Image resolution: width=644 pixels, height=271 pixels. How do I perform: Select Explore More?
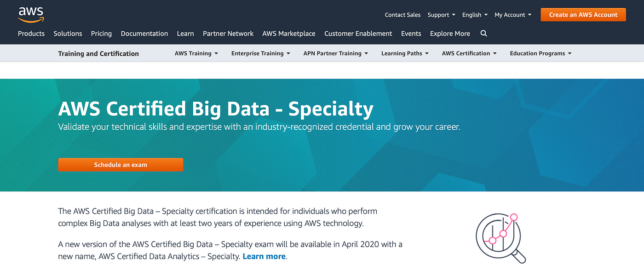point(450,34)
